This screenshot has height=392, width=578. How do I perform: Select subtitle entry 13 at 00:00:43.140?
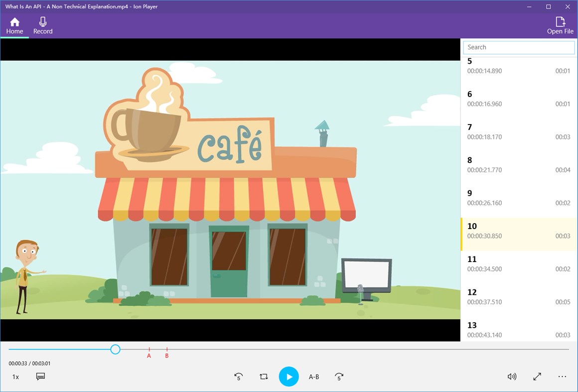click(519, 330)
